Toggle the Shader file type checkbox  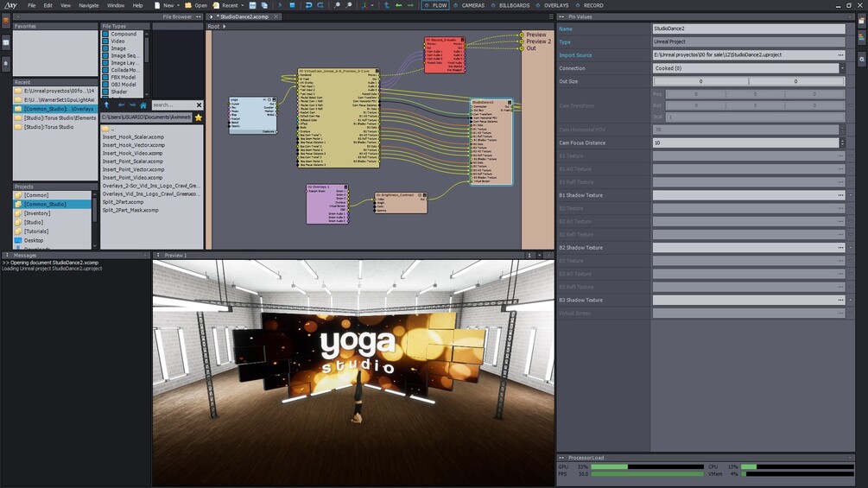(105, 92)
